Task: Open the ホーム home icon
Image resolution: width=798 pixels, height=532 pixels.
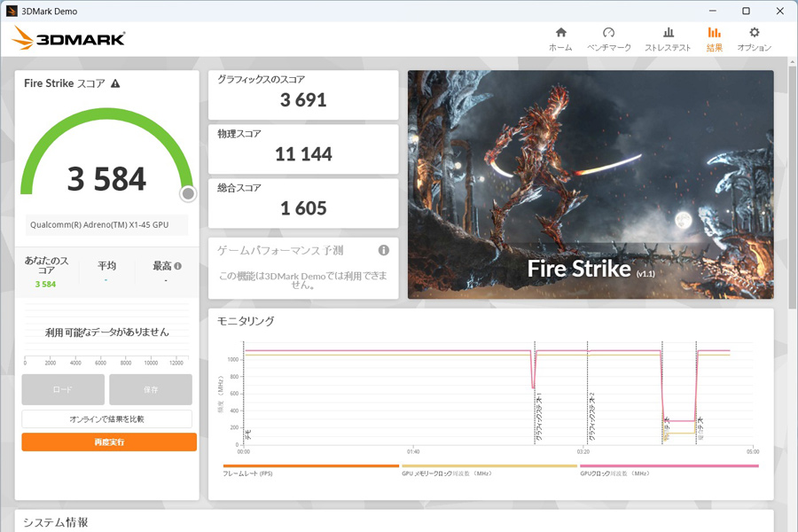Action: pos(561,33)
